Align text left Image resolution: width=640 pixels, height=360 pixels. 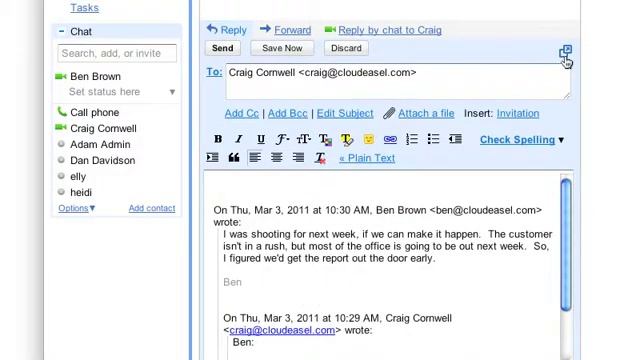[255, 158]
